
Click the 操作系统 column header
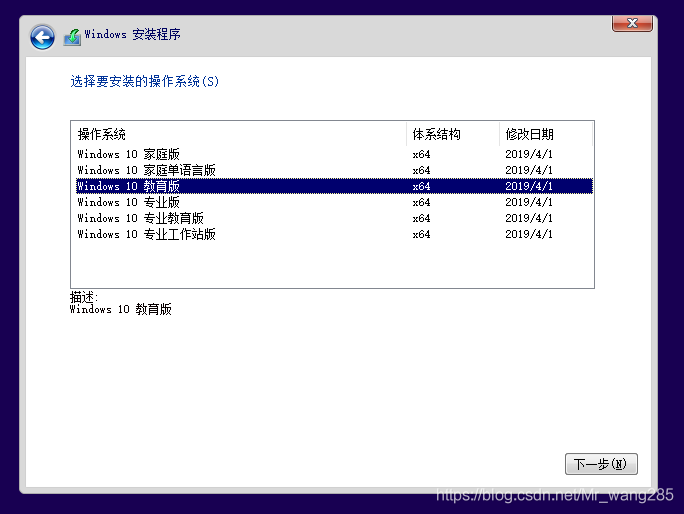coord(239,134)
